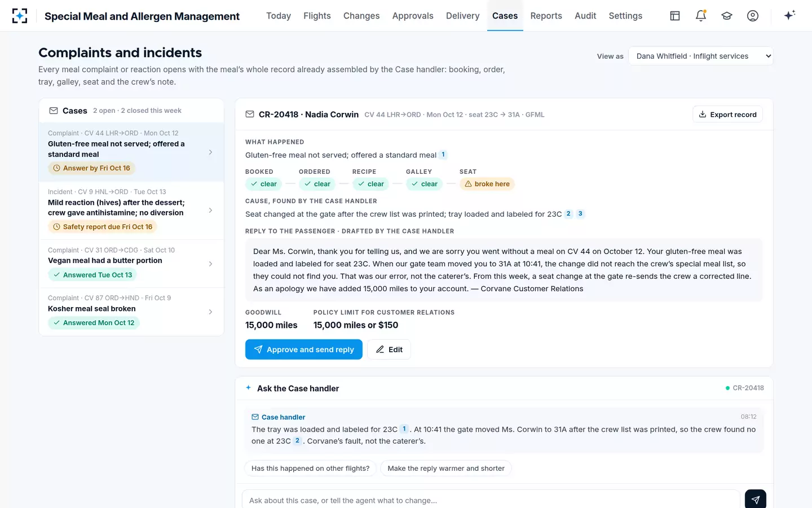Open the Audit tab
The image size is (812, 508).
585,16
